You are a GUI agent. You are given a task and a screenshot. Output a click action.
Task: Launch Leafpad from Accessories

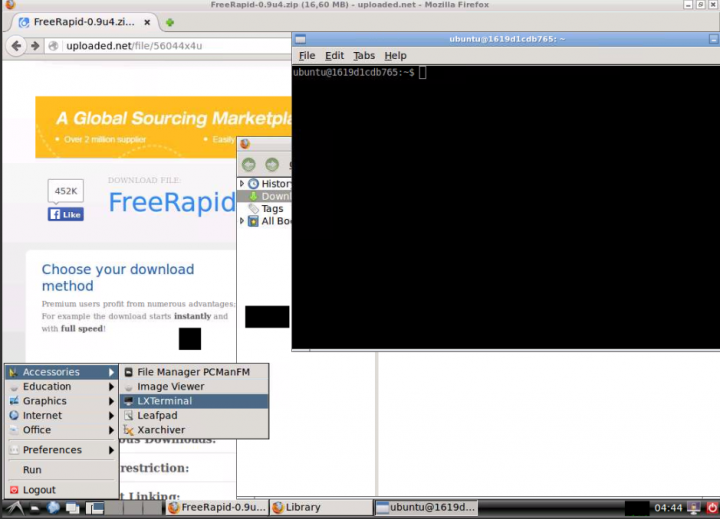194,416
